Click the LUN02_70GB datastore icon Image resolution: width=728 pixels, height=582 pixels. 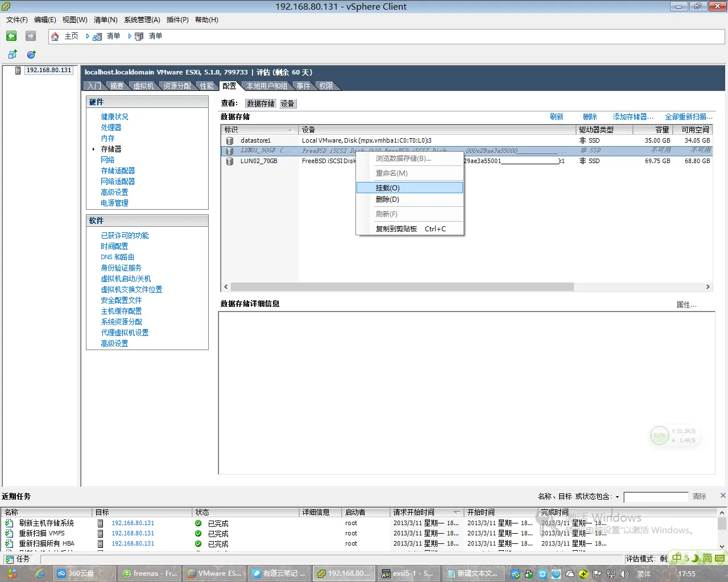point(230,161)
